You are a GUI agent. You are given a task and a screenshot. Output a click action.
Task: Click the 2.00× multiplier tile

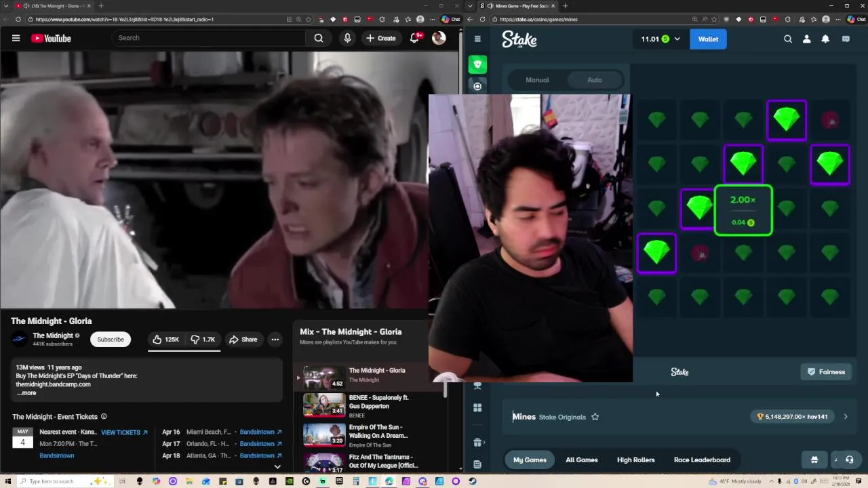point(743,211)
